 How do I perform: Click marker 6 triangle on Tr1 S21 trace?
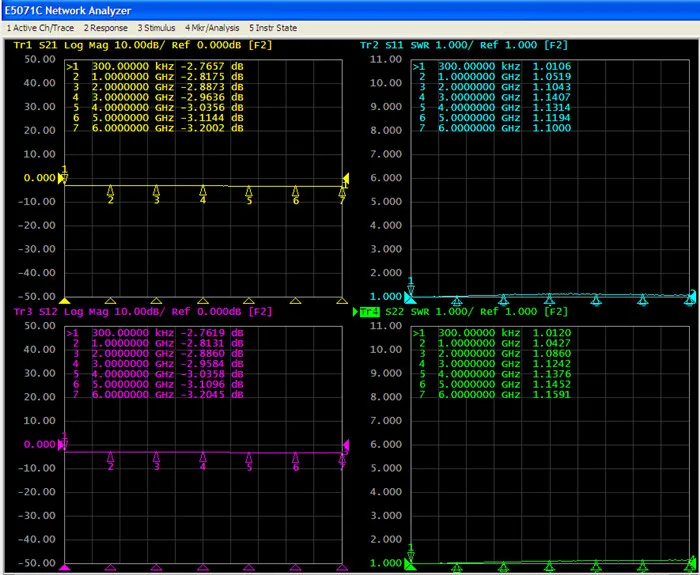tap(296, 191)
